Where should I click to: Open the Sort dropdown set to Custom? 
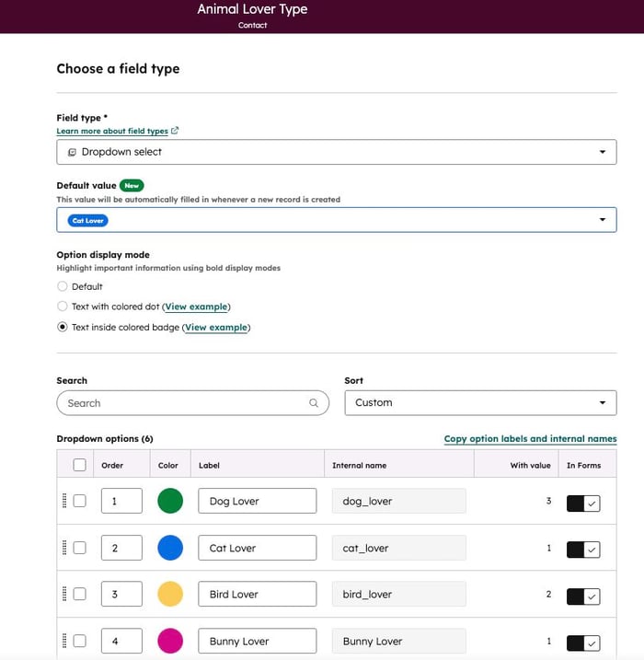pos(479,403)
